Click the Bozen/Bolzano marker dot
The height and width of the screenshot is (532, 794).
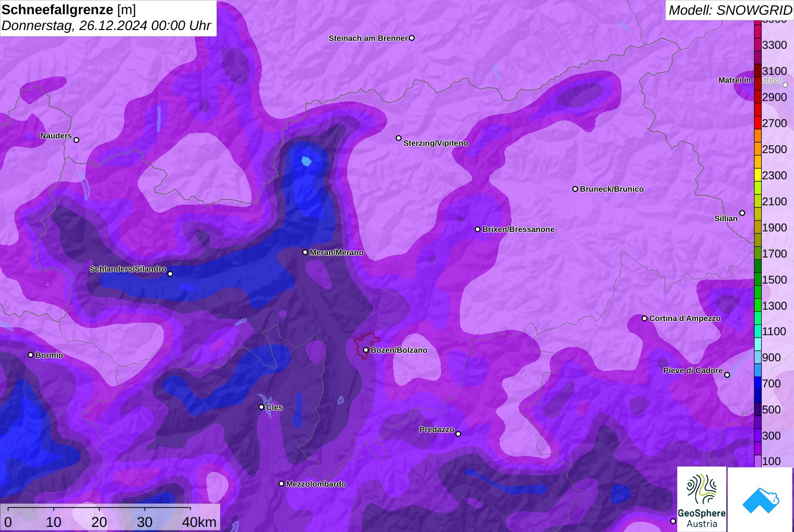tap(366, 350)
